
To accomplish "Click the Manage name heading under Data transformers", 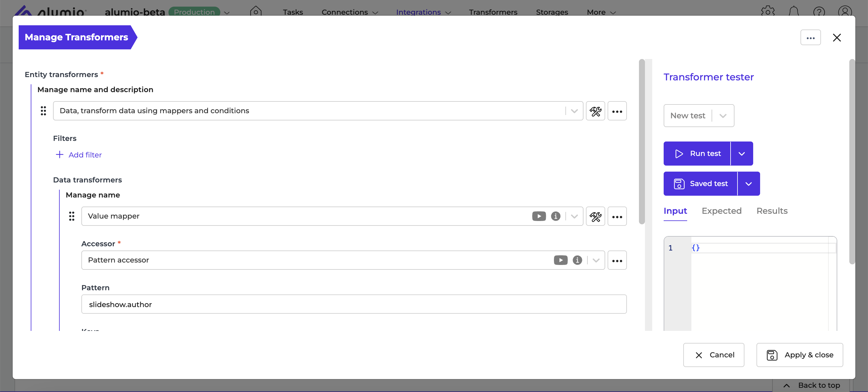I will pyautogui.click(x=93, y=195).
